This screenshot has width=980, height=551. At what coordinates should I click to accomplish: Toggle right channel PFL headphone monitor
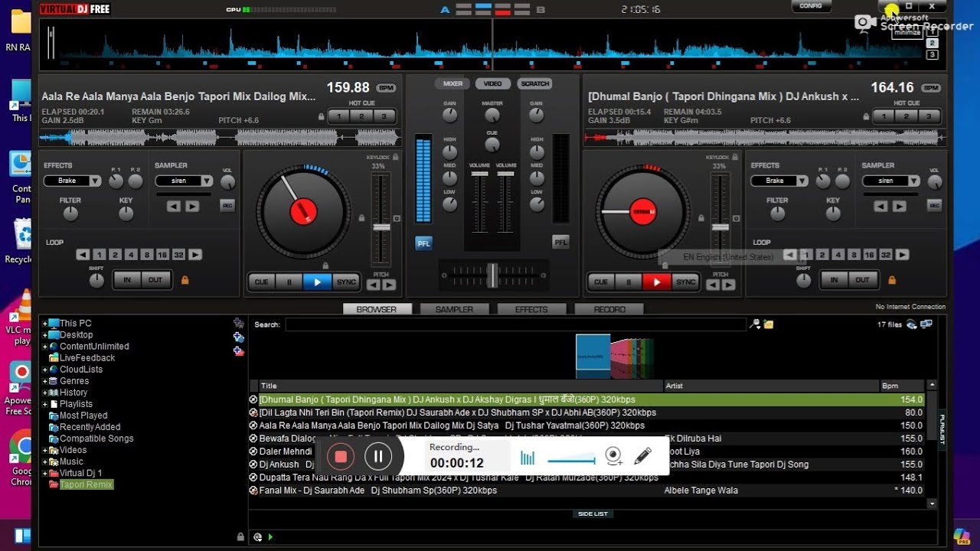point(561,243)
